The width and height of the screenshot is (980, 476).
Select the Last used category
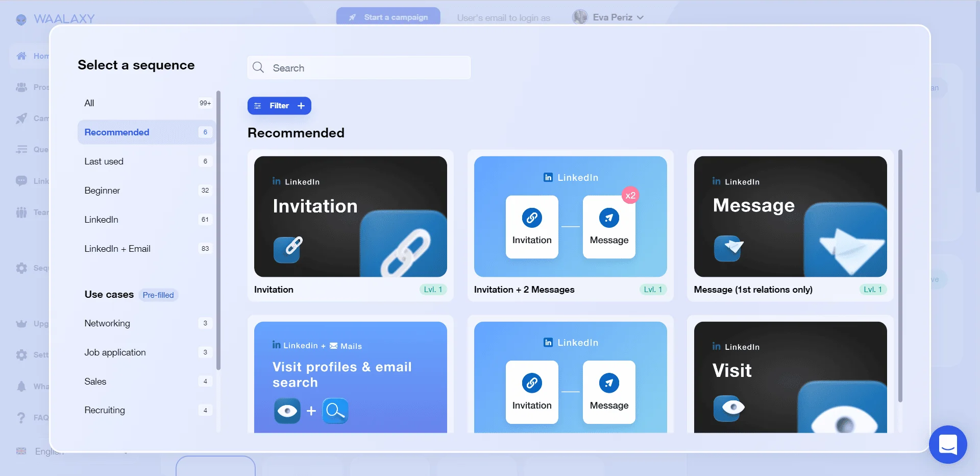coord(147,161)
